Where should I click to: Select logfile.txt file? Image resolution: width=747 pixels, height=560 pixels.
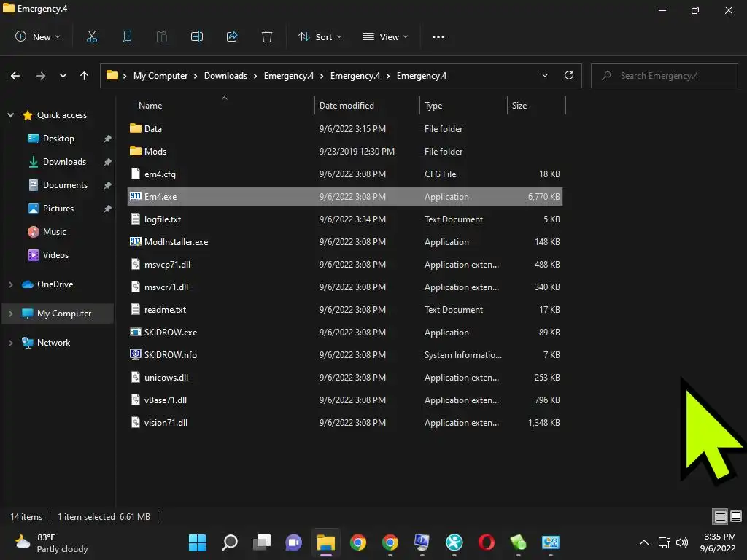(x=345, y=219)
